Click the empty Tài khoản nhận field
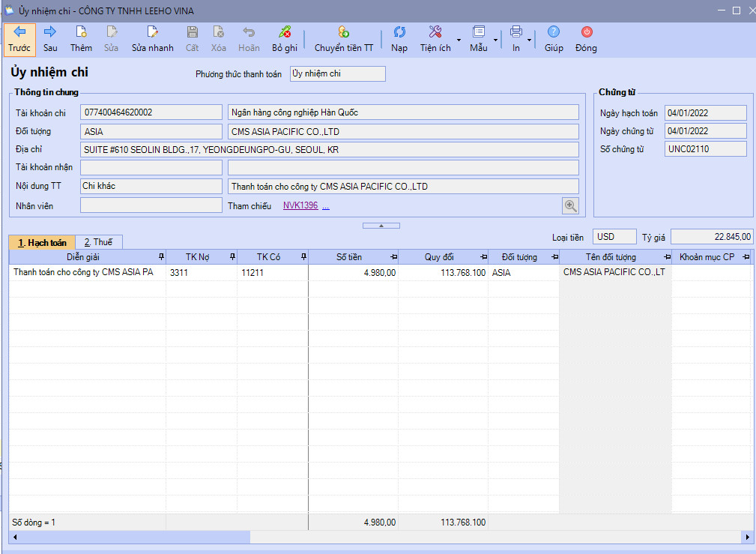The width and height of the screenshot is (756, 554). pos(151,167)
